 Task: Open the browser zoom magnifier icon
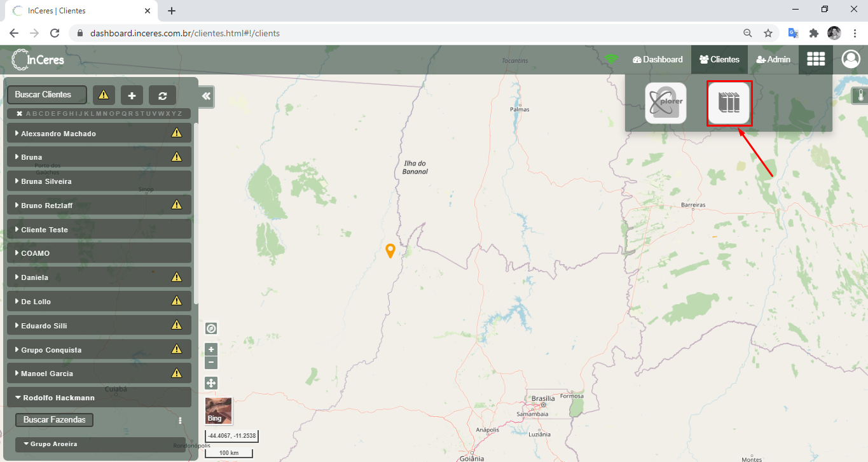(748, 33)
